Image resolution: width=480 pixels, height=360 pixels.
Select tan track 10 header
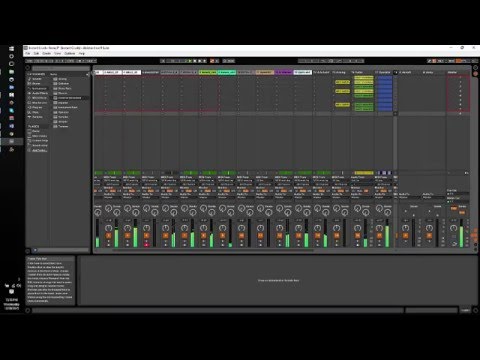coord(265,72)
